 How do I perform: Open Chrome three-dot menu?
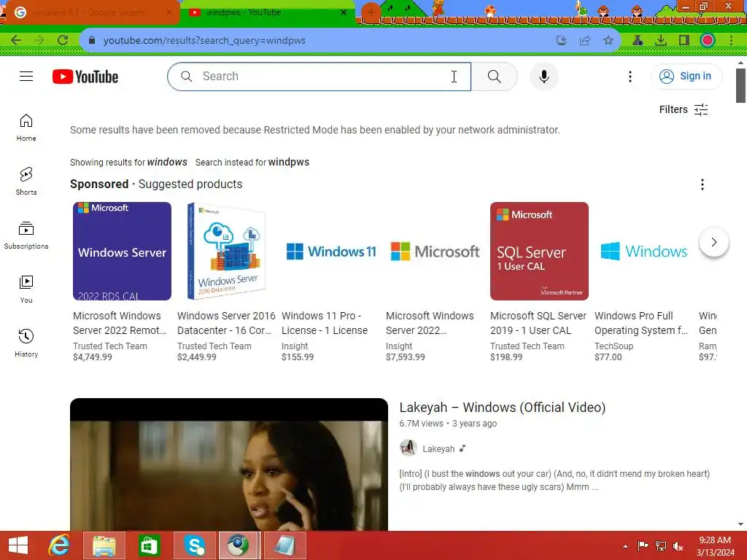coord(731,41)
